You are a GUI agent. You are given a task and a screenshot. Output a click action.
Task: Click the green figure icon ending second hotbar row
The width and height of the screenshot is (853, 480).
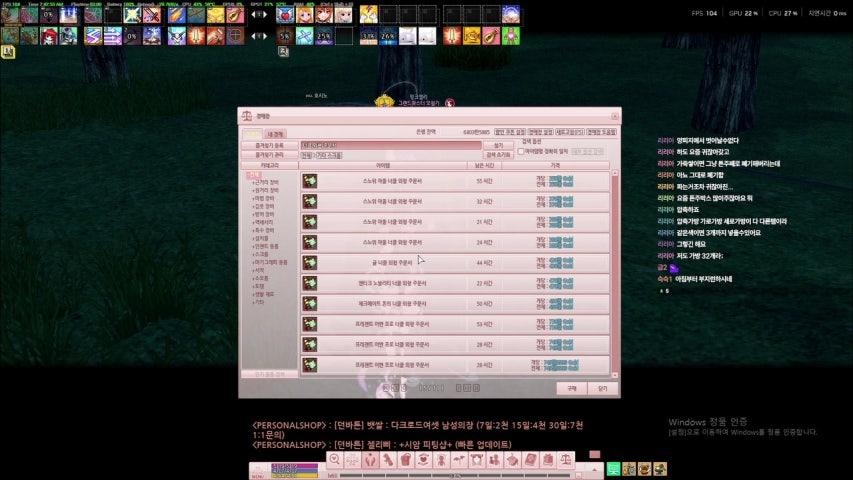[510, 36]
